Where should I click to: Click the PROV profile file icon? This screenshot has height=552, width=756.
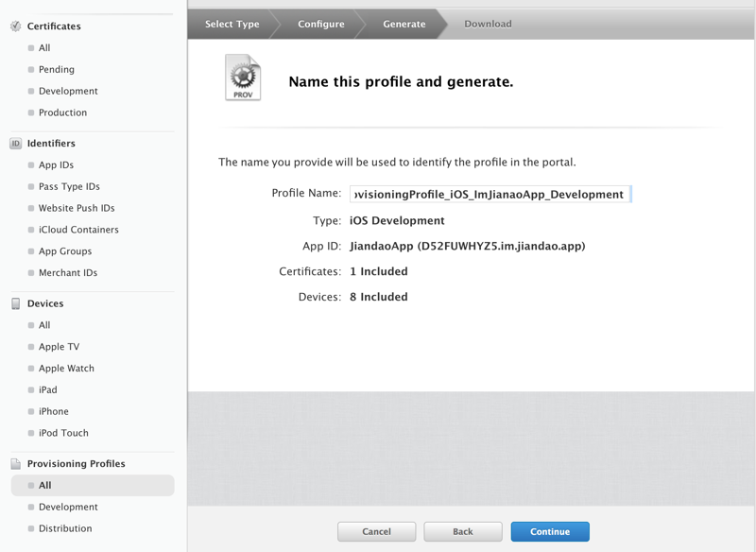pyautogui.click(x=243, y=78)
